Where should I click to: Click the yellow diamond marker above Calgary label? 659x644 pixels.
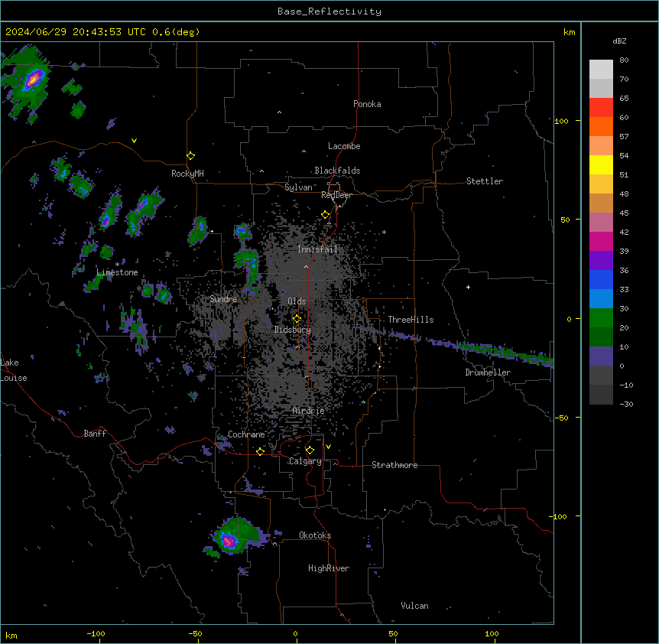(310, 450)
